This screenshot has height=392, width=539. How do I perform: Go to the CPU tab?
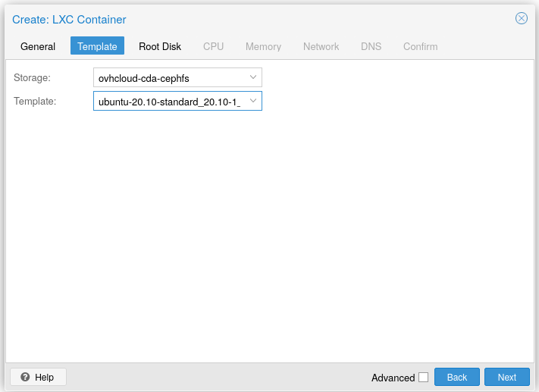click(213, 46)
